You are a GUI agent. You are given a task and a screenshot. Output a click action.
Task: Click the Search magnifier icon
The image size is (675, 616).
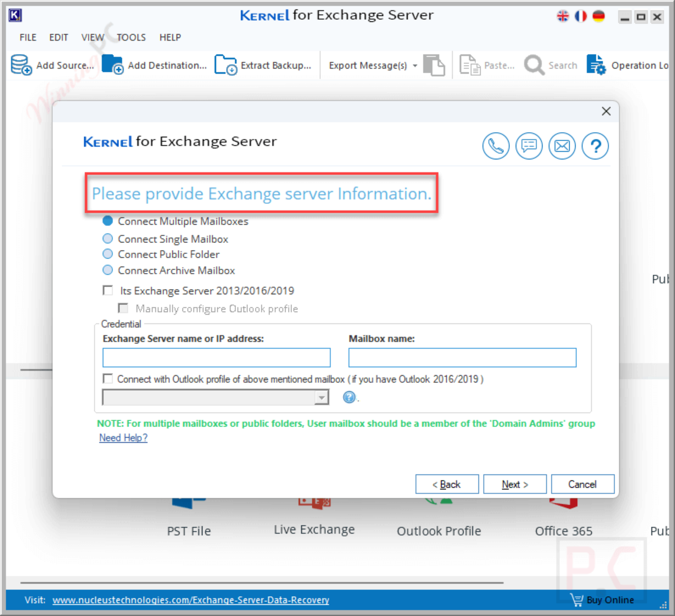tap(534, 65)
